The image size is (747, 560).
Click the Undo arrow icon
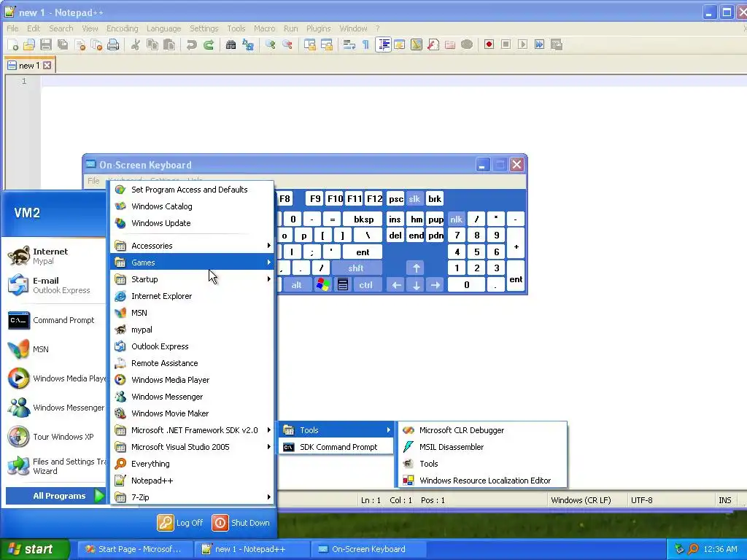point(192,44)
